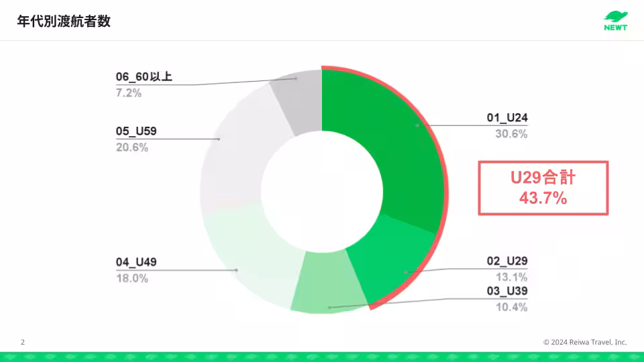Click the 20.6% percentage value
The height and width of the screenshot is (362, 644).
click(131, 147)
